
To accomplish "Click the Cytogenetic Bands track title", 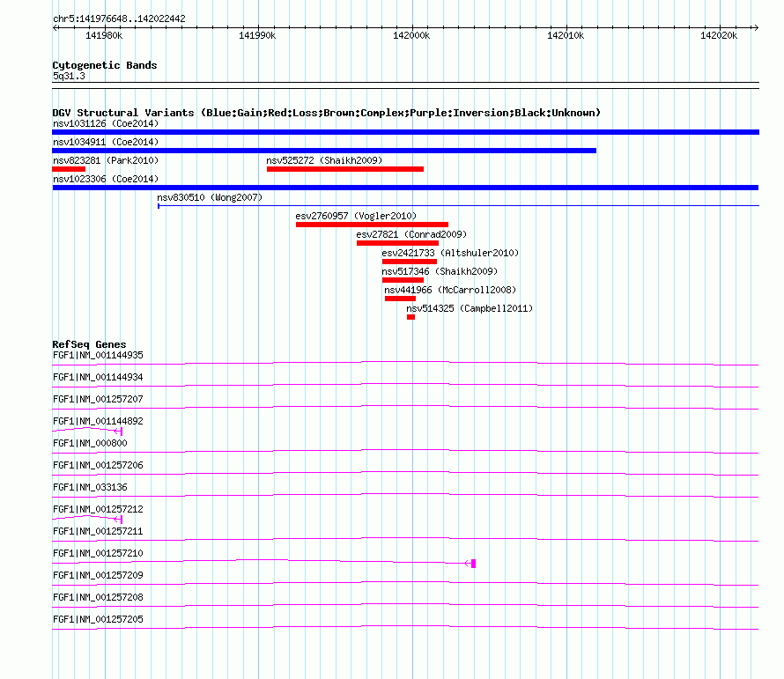I will click(x=104, y=65).
